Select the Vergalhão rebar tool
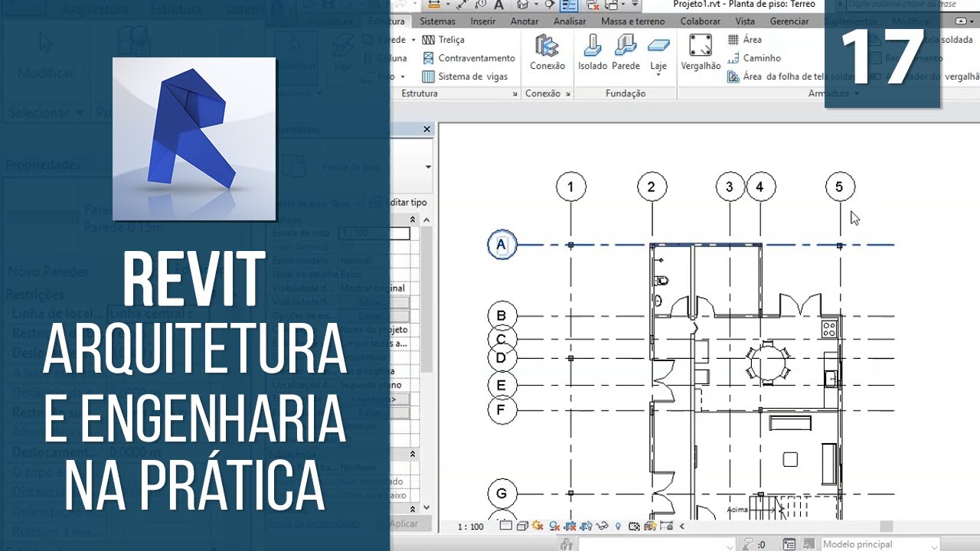The height and width of the screenshot is (551, 980). coord(701,52)
